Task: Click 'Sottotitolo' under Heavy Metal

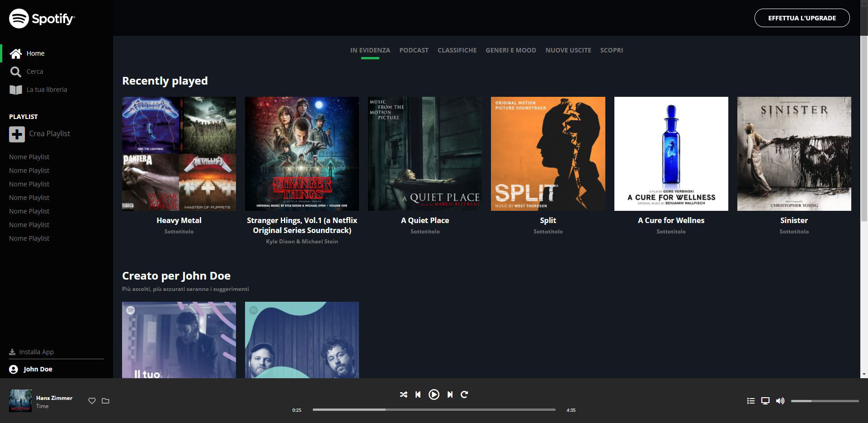Action: click(179, 232)
